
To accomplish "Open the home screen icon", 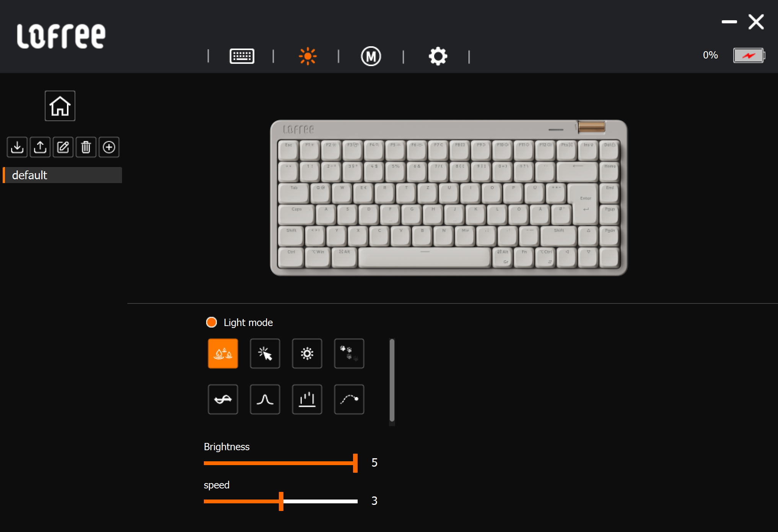I will [60, 106].
